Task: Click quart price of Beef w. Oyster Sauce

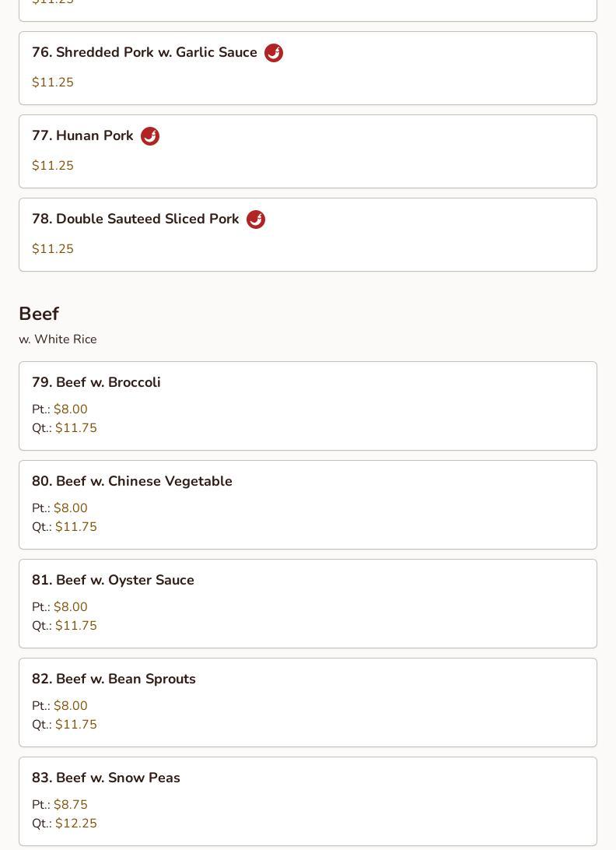Action: [x=75, y=626]
